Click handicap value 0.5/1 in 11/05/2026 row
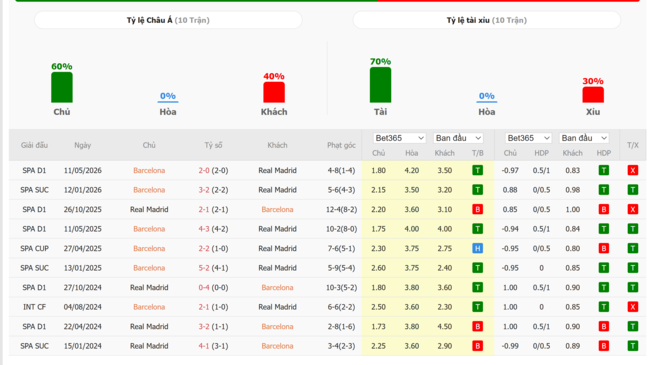Viewport: 650px width, 365px height. tap(541, 170)
